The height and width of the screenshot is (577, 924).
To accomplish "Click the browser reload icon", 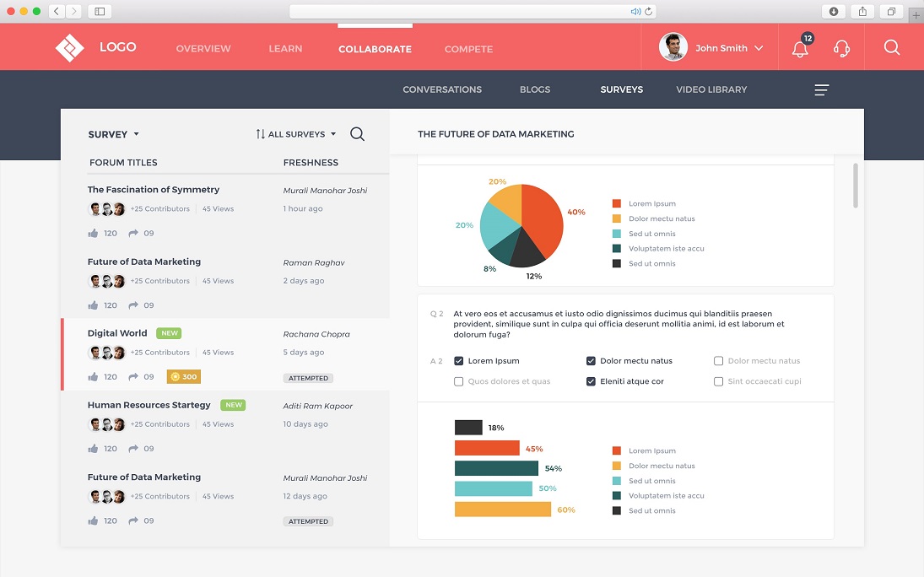I will pos(648,11).
